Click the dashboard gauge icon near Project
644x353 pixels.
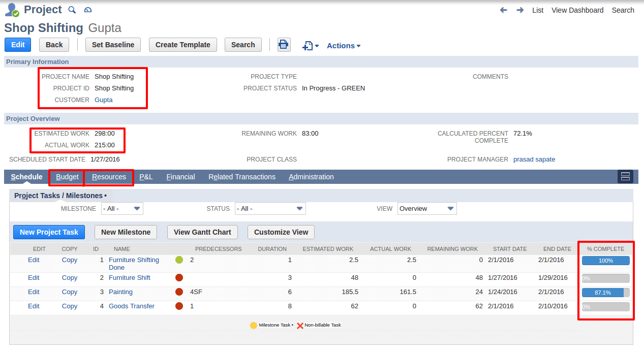[88, 10]
